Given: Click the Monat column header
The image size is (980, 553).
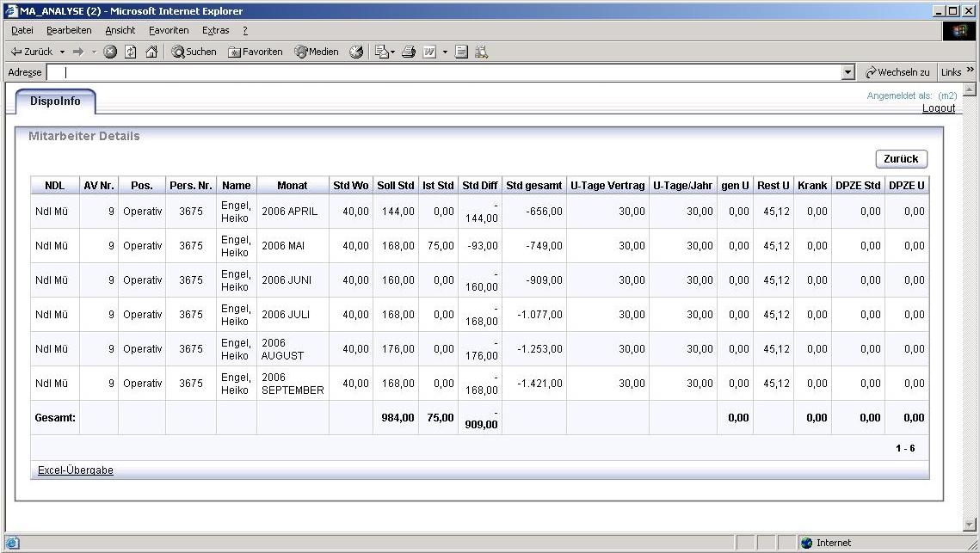Looking at the screenshot, I should [x=293, y=186].
